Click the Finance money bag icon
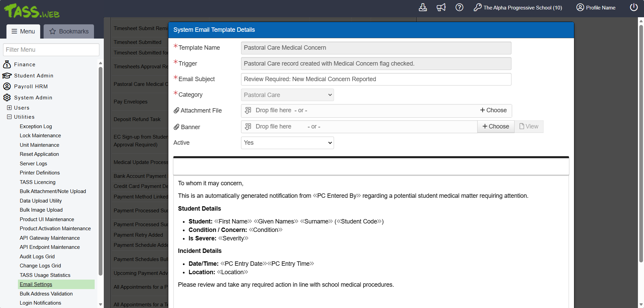Screen dimensions: 644x308 [x=7, y=64]
